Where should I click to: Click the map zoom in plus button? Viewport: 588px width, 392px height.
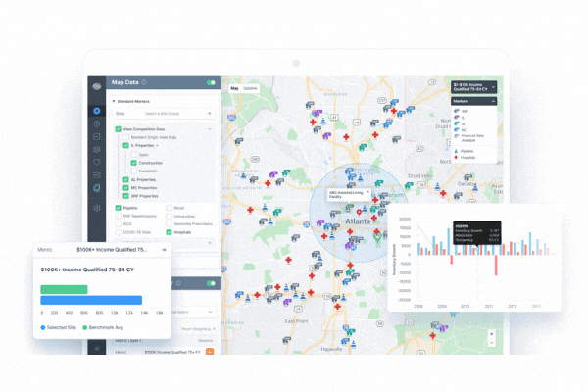pos(491,333)
